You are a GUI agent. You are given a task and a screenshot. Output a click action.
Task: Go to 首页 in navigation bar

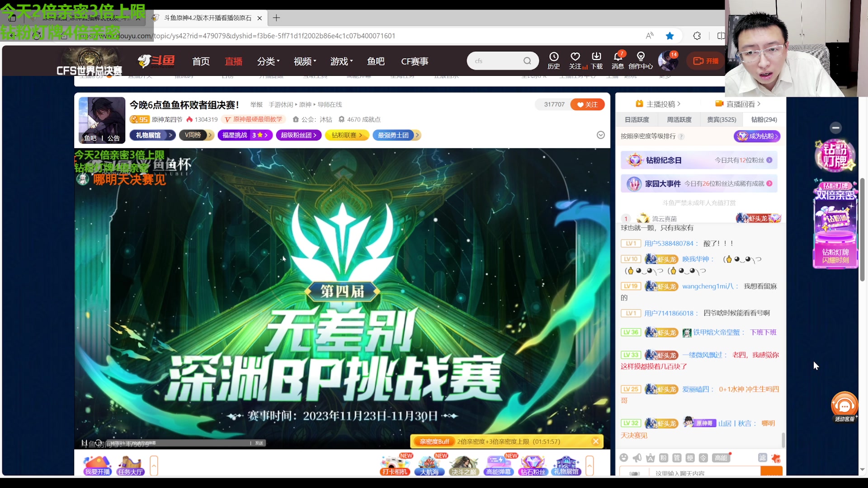[201, 61]
